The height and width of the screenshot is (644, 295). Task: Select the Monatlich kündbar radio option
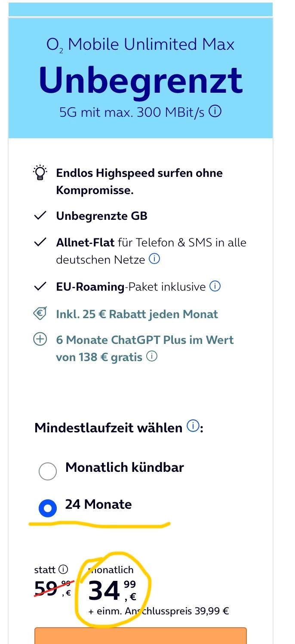click(x=47, y=471)
